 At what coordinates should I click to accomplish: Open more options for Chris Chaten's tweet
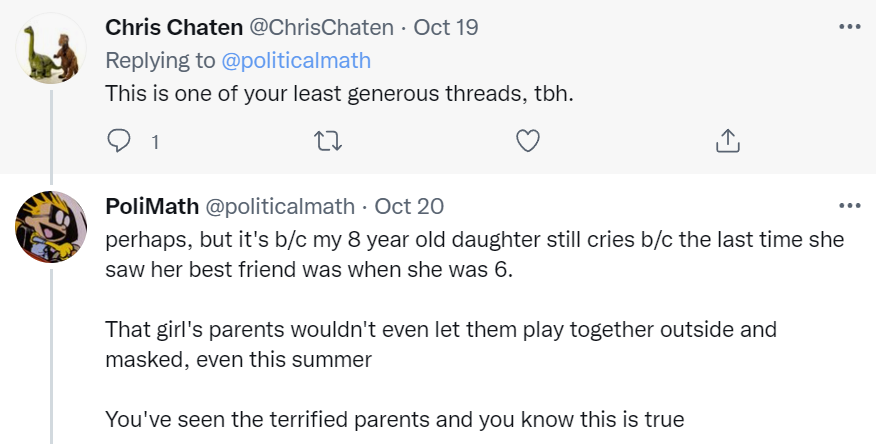[x=849, y=27]
